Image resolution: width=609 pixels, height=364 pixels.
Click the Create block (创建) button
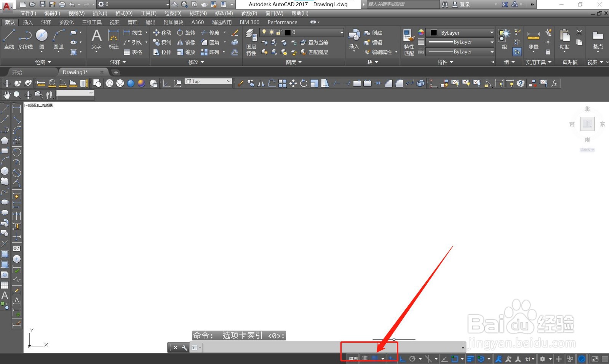point(373,33)
